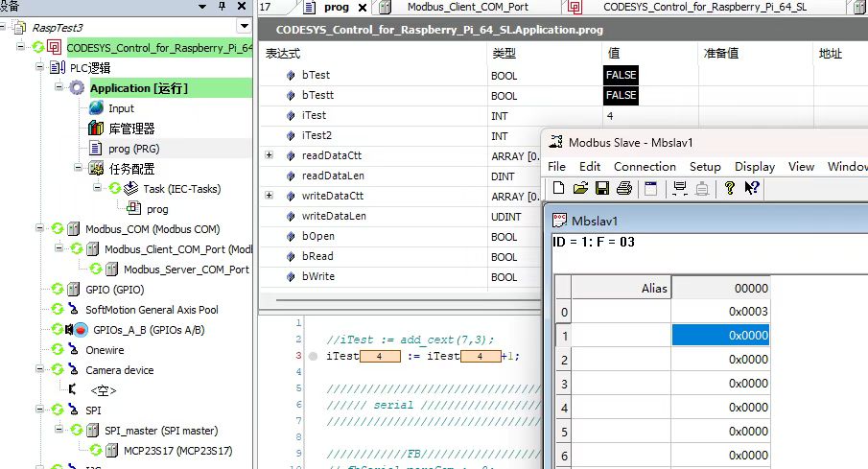The width and height of the screenshot is (868, 469).
Task: Open Edit menu in Modbus Slave
Action: pyautogui.click(x=590, y=167)
